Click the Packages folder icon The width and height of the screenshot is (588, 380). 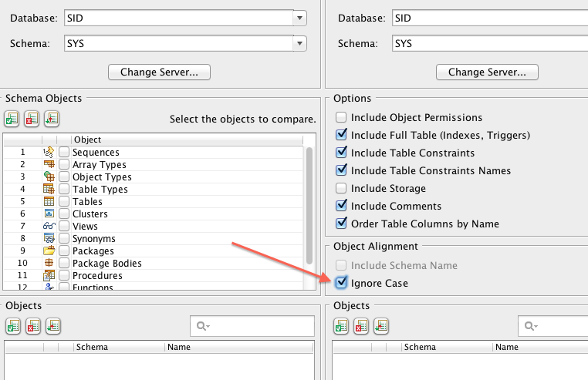pyautogui.click(x=49, y=251)
